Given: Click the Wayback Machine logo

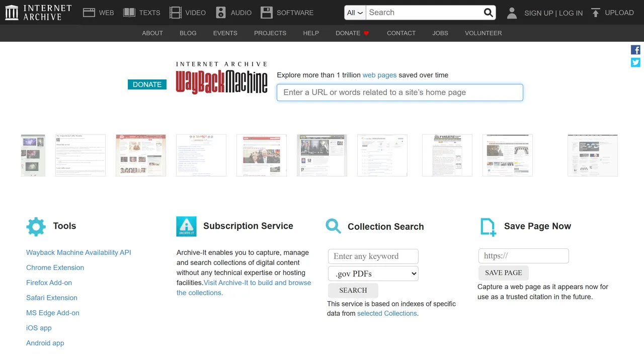Looking at the screenshot, I should (222, 78).
